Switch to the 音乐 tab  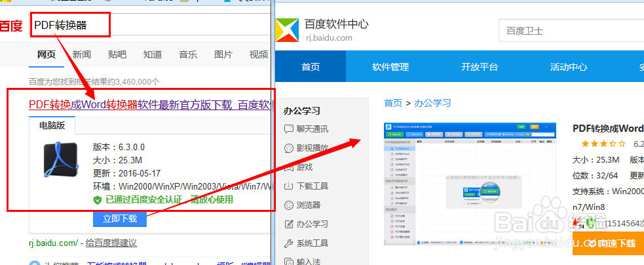click(187, 54)
